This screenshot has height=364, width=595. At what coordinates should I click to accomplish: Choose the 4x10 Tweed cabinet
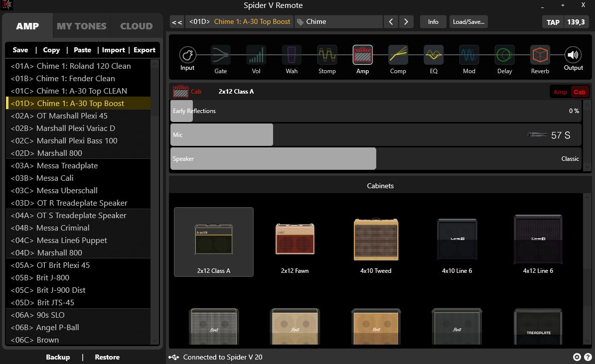(x=376, y=242)
